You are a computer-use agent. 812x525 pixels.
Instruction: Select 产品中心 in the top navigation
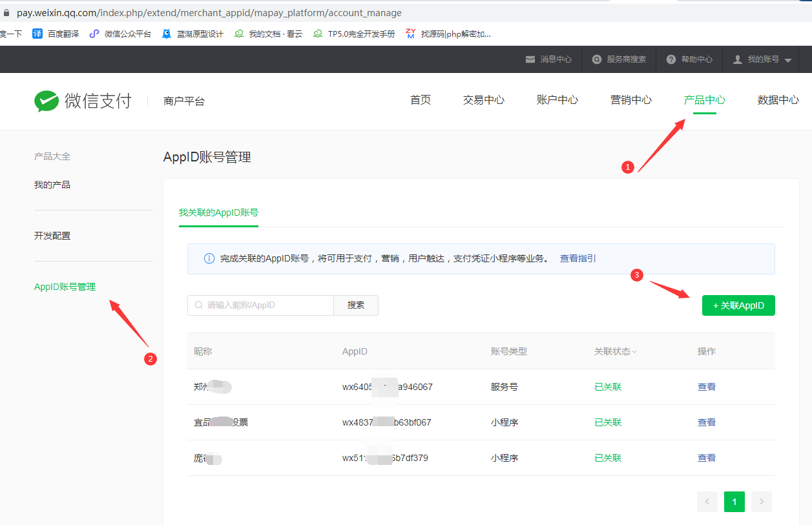[x=705, y=100]
